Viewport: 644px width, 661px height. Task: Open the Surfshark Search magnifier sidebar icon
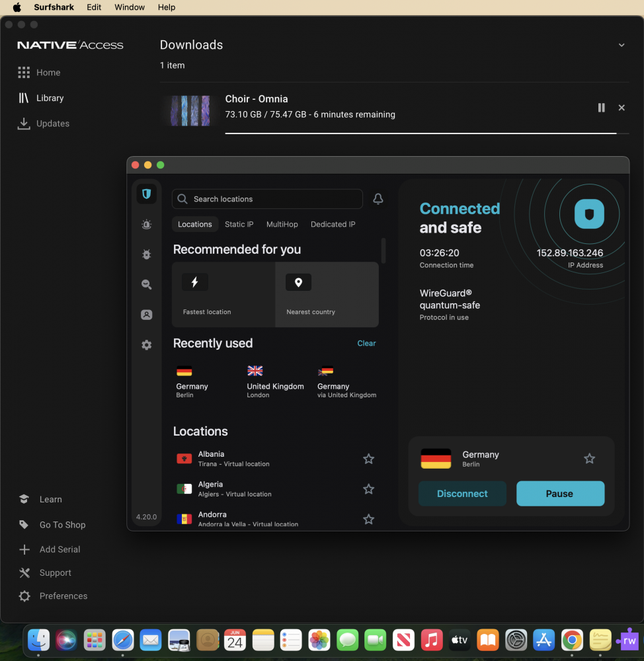click(x=146, y=284)
